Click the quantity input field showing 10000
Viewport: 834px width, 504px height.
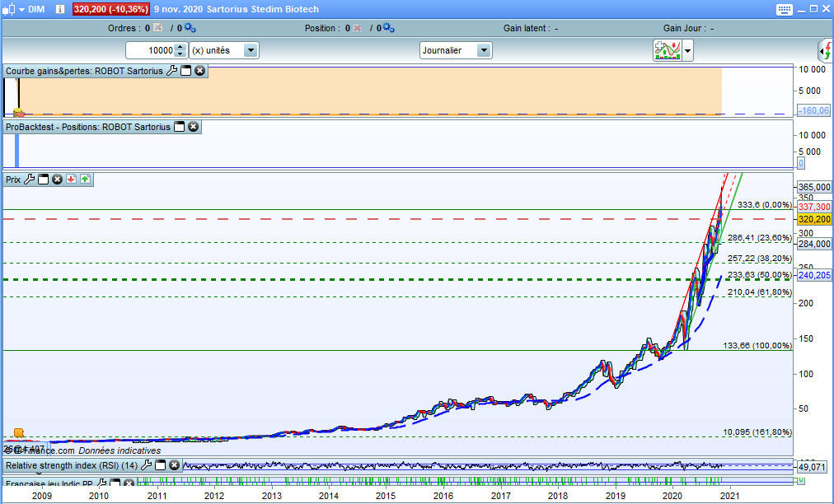tap(151, 50)
